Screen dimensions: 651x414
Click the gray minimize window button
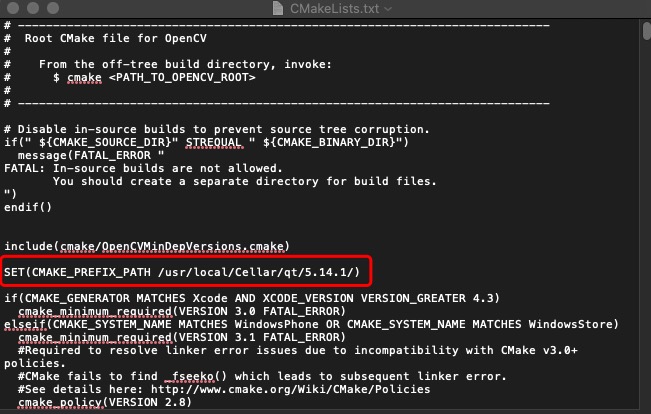pos(33,7)
